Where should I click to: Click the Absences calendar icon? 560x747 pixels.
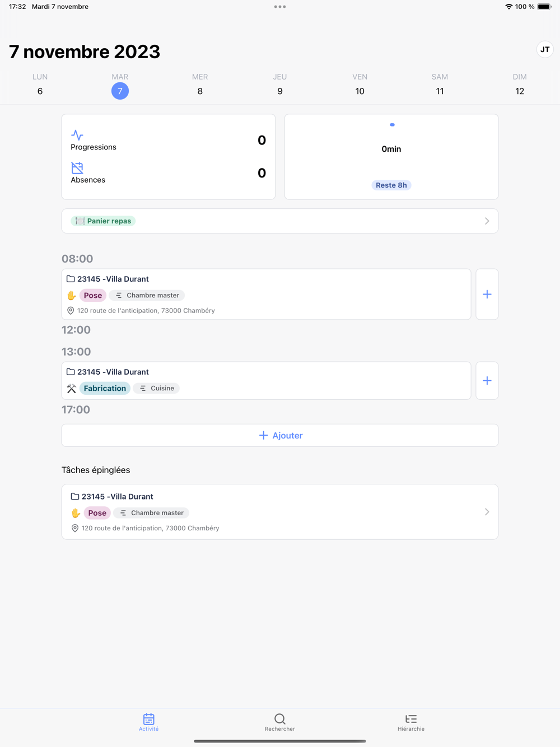click(77, 167)
